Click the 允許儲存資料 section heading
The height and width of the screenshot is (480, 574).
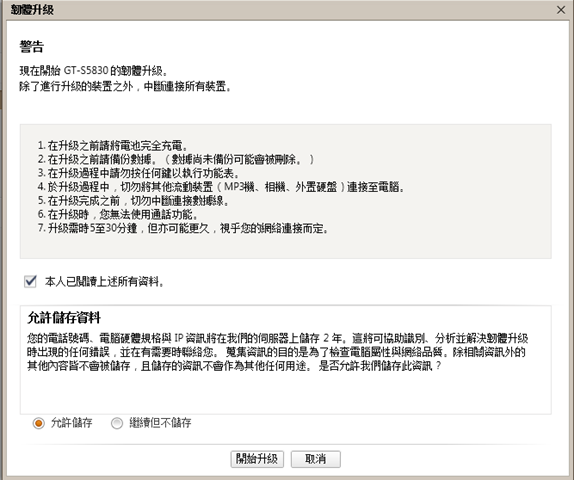pos(64,317)
